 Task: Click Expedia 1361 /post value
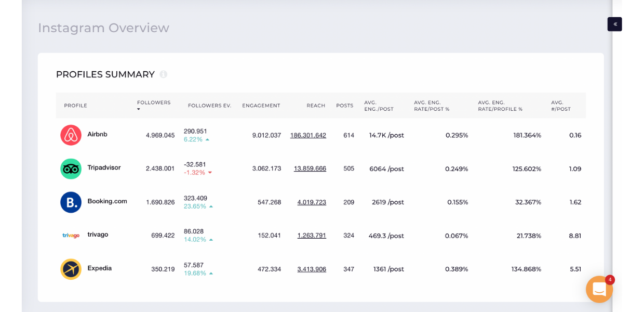[x=388, y=269]
